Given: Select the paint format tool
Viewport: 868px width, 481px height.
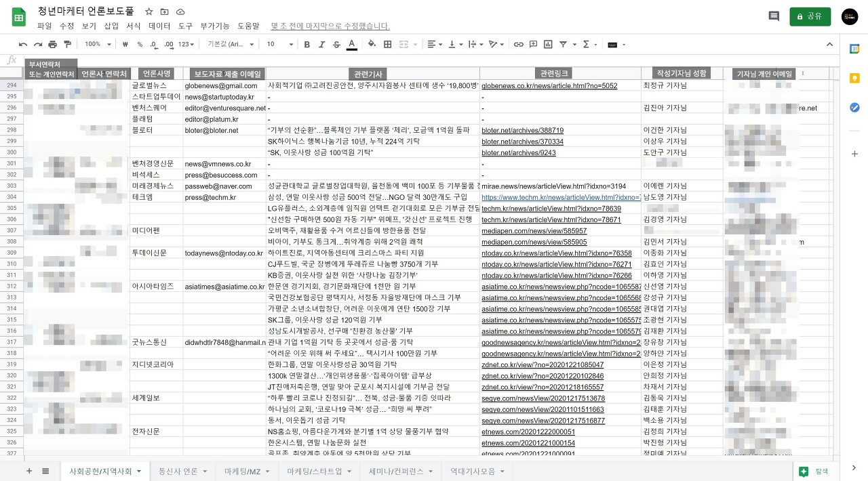Looking at the screenshot, I should [67, 45].
